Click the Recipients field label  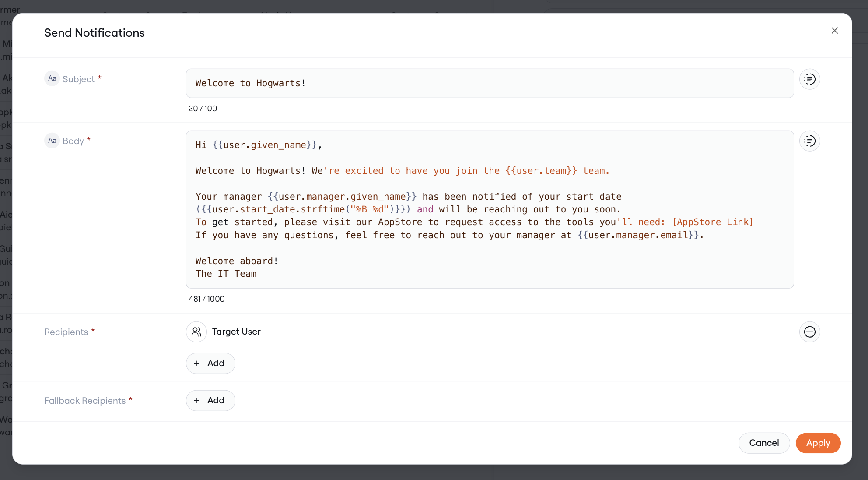click(x=66, y=332)
